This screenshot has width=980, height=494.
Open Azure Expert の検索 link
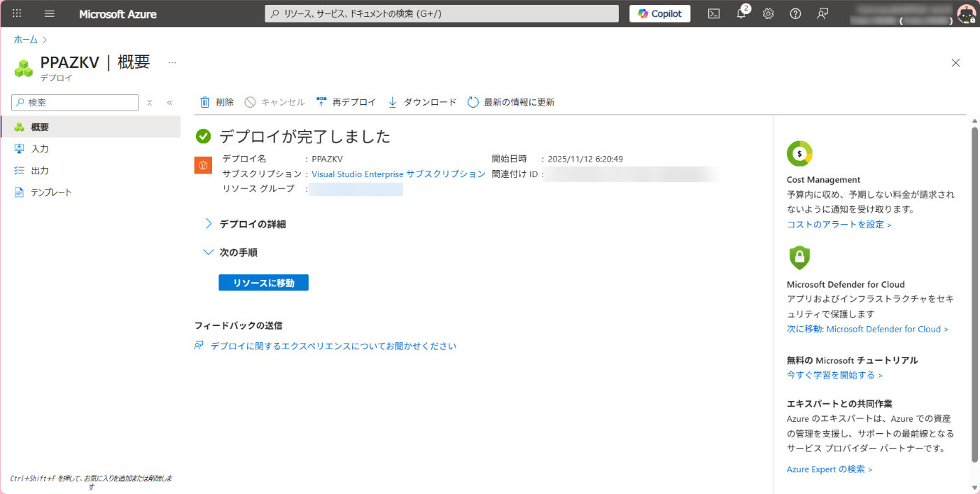[x=830, y=469]
